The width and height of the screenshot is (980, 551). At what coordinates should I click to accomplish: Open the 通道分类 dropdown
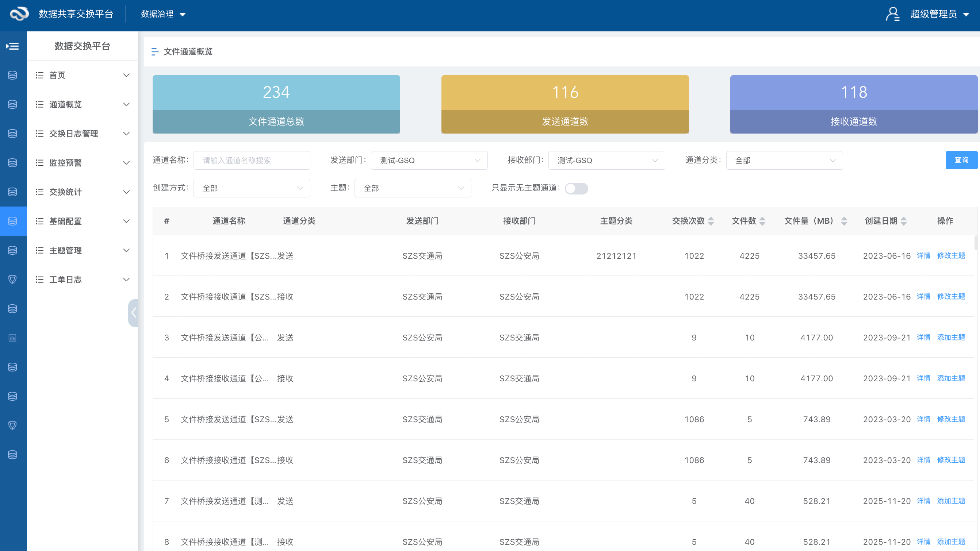tap(784, 161)
